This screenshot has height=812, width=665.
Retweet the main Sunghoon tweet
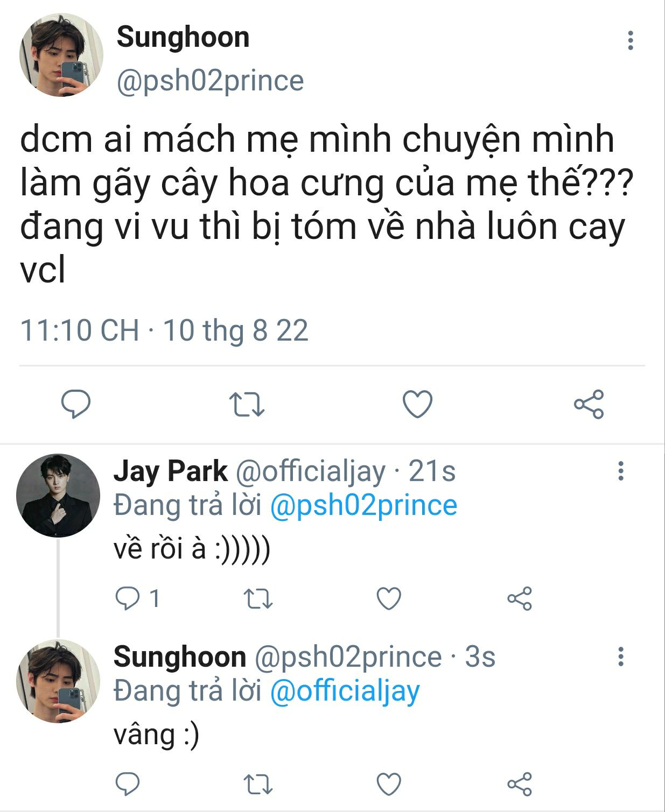click(x=247, y=405)
